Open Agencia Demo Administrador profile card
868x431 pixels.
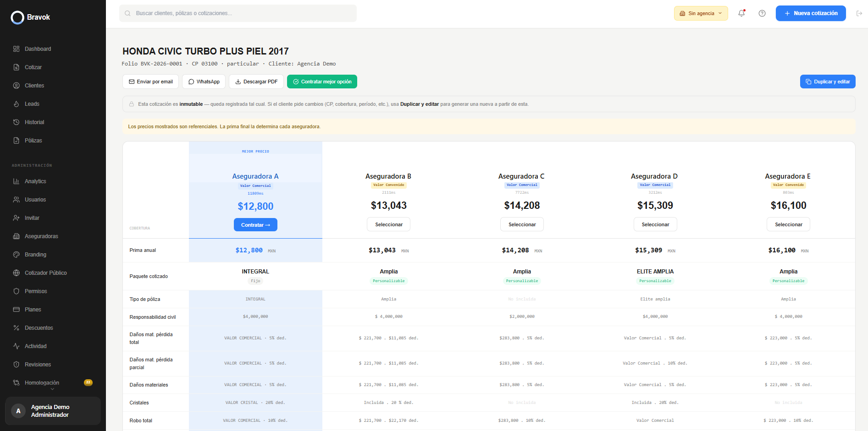point(53,411)
